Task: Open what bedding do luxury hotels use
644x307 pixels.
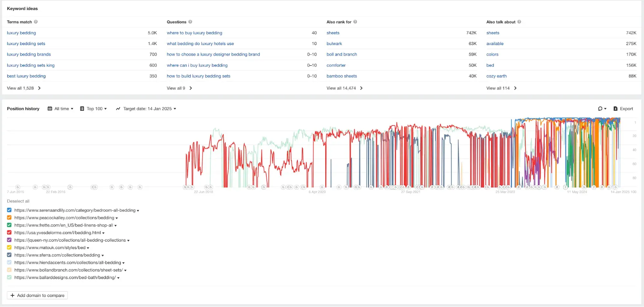Action: coord(200,44)
